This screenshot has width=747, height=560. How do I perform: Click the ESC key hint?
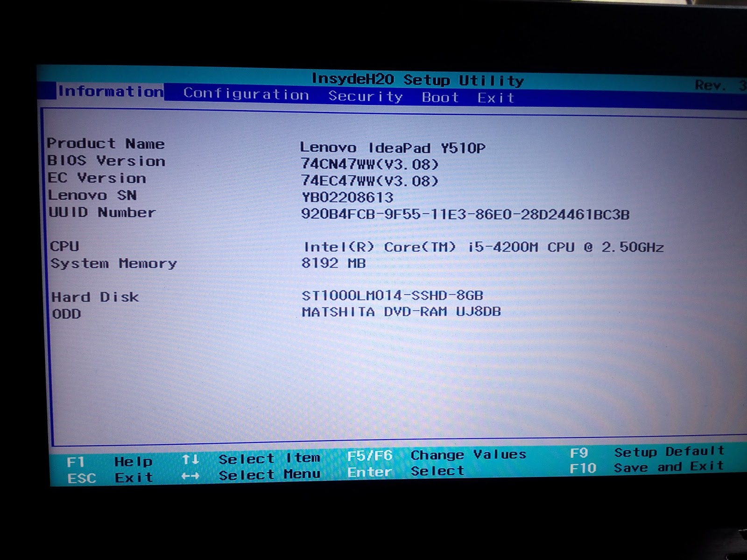click(x=82, y=478)
